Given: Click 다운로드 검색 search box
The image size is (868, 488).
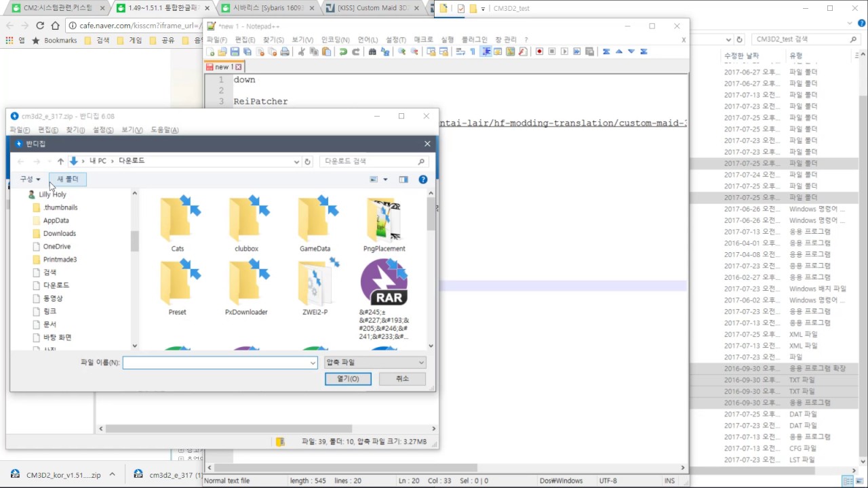Looking at the screenshot, I should pos(374,161).
